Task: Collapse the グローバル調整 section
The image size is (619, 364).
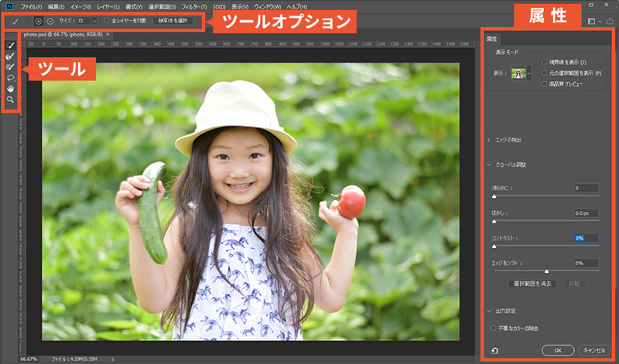Action: (x=489, y=165)
